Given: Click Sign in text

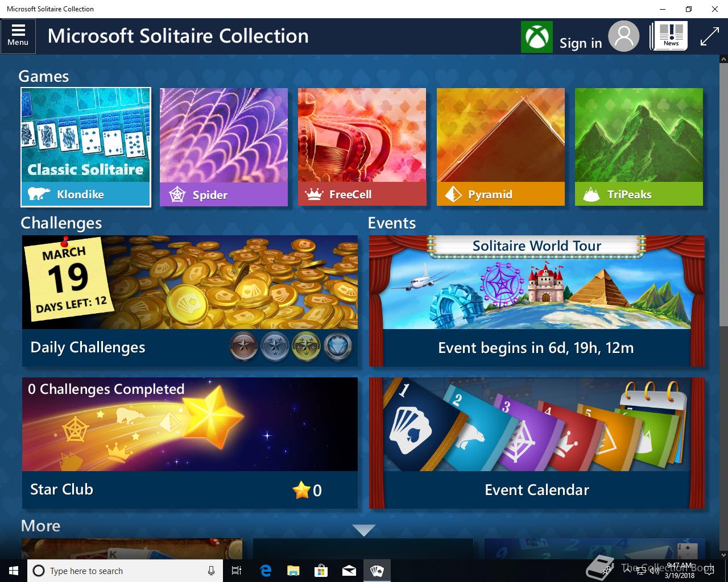Looking at the screenshot, I should (581, 43).
